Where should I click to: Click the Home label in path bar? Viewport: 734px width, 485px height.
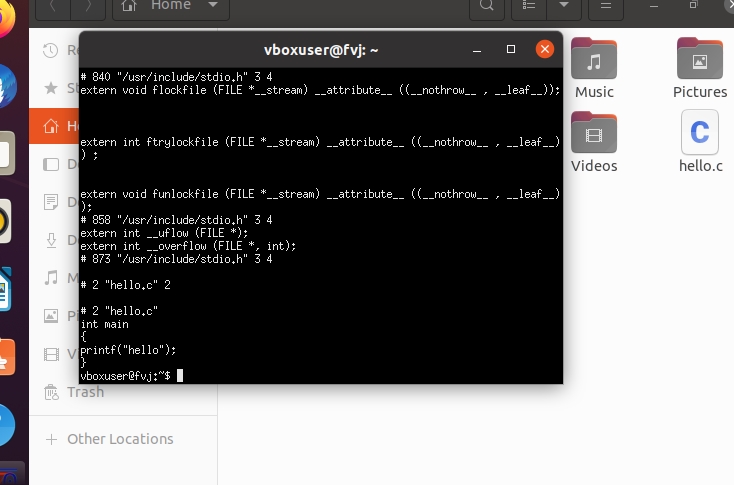point(171,6)
